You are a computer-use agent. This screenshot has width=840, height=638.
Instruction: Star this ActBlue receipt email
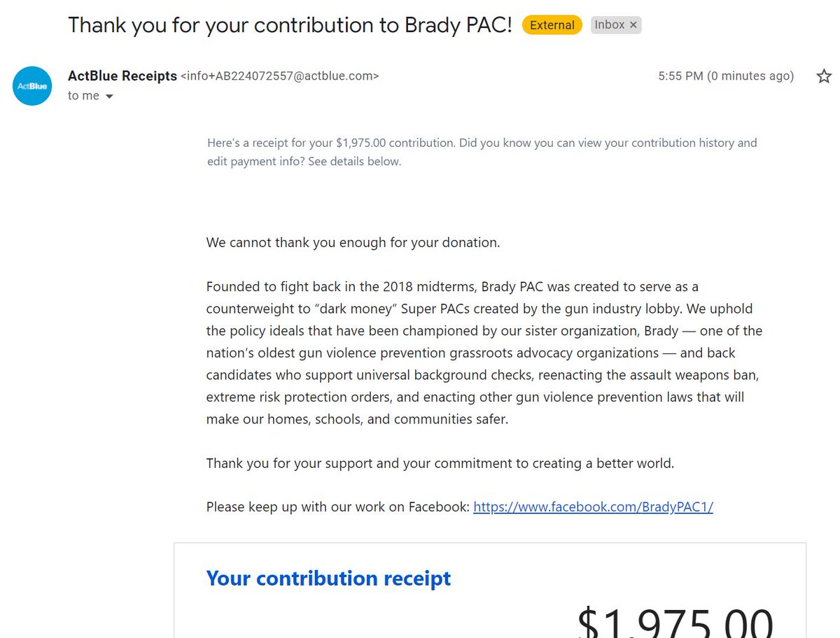[x=824, y=76]
